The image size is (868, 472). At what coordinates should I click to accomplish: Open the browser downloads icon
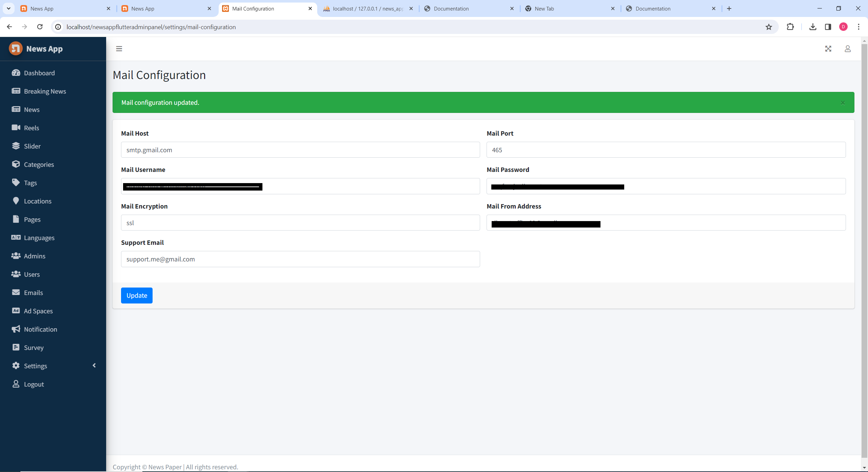[x=813, y=27]
